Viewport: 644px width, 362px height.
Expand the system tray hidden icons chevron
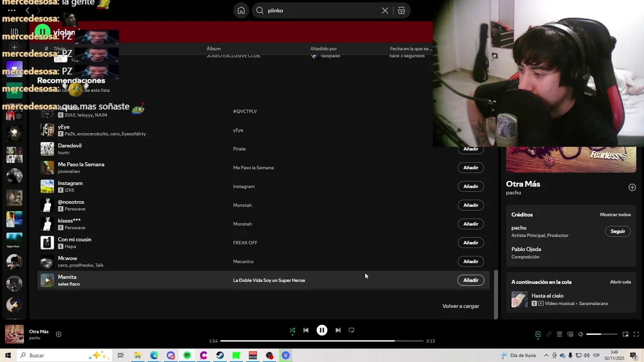tap(546, 355)
